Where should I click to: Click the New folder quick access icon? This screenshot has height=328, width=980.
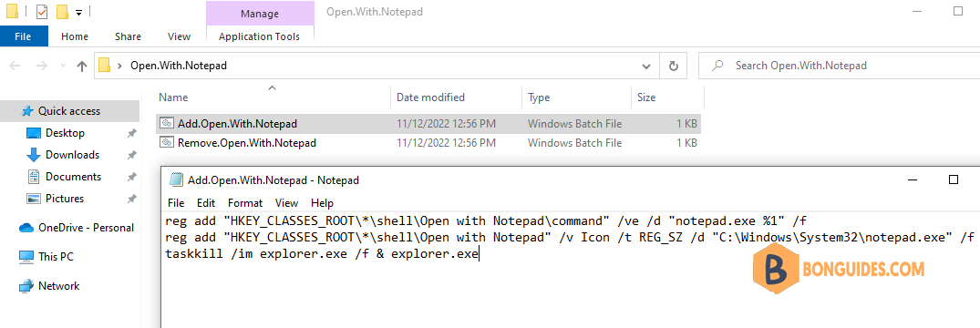pyautogui.click(x=62, y=12)
